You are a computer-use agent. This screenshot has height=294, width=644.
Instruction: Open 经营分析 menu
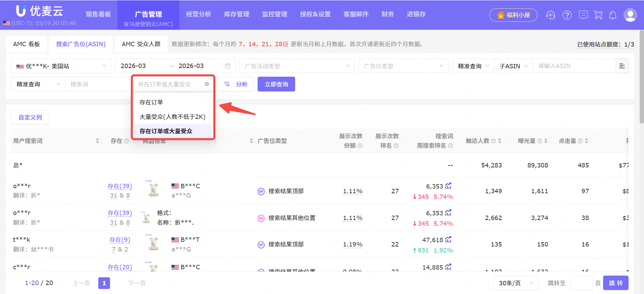tap(199, 14)
